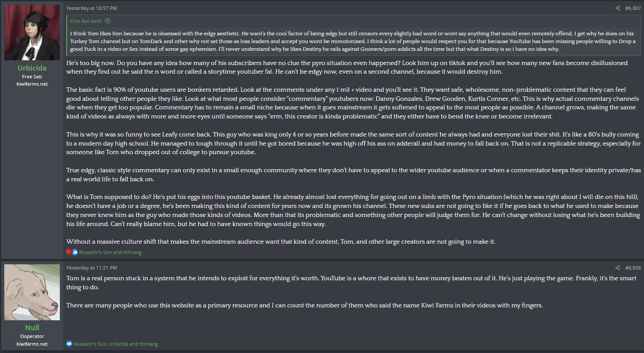644x353 pixels.
Task: Open Urbicide's profile via the username
Action: click(32, 68)
